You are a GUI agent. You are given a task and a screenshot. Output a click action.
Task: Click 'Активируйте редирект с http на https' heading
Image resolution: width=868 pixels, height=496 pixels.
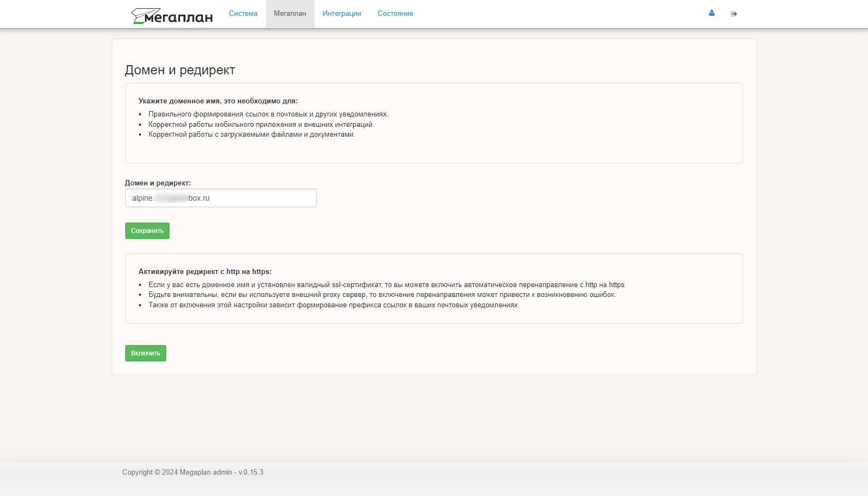click(x=205, y=272)
